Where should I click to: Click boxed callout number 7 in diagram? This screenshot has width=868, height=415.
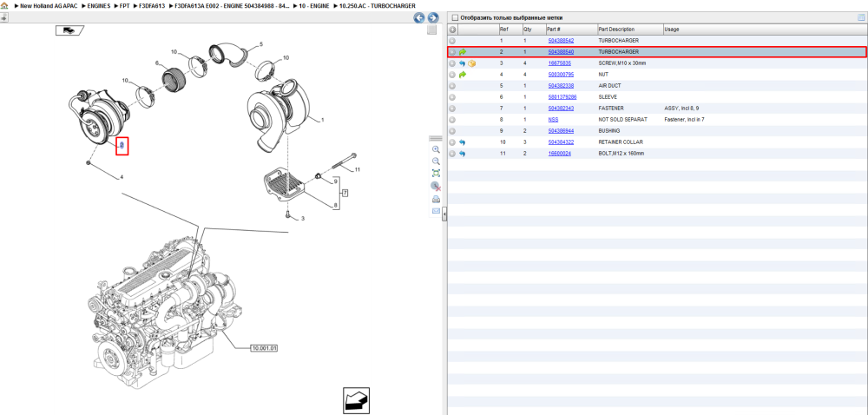tap(345, 193)
